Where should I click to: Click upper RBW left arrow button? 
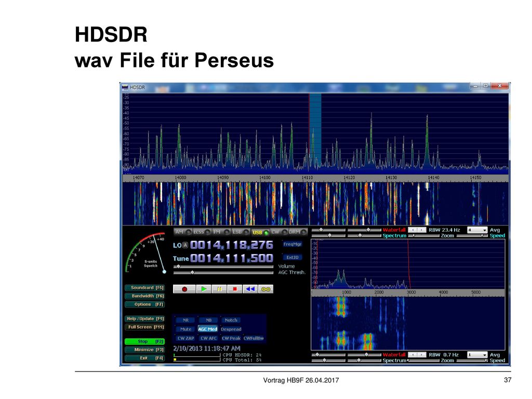[413, 230]
